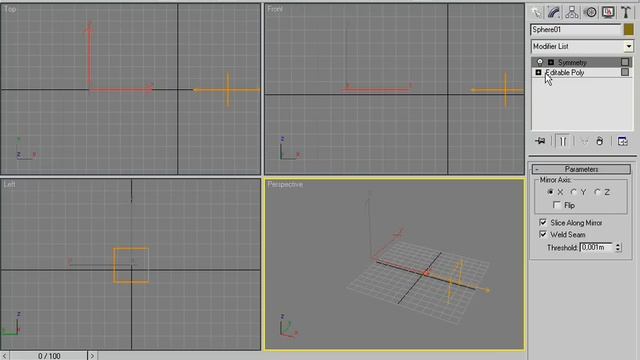Click box right of Editable Poly entry

click(x=625, y=72)
